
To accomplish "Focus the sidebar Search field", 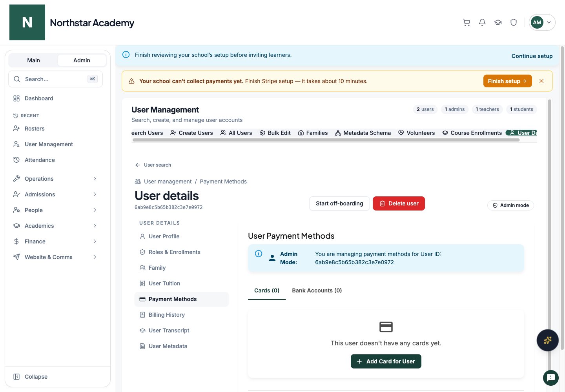I will 55,79.
